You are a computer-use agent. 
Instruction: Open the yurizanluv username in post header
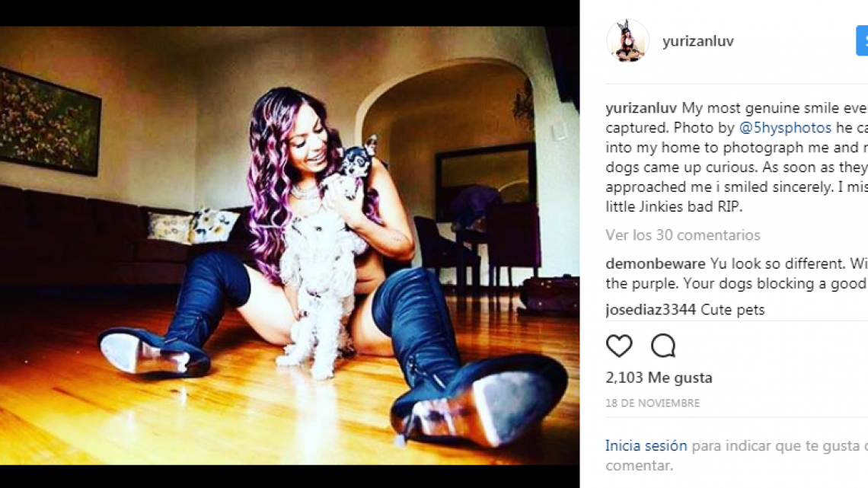pyautogui.click(x=698, y=41)
